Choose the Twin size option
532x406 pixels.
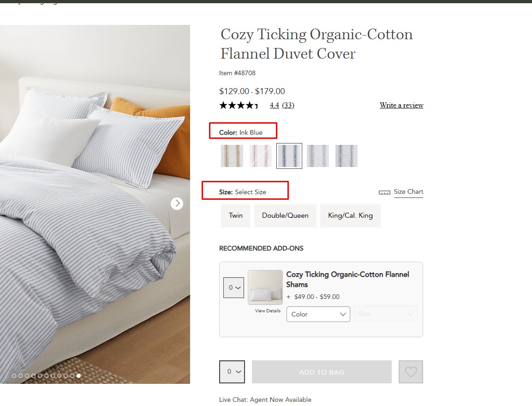[x=236, y=215]
